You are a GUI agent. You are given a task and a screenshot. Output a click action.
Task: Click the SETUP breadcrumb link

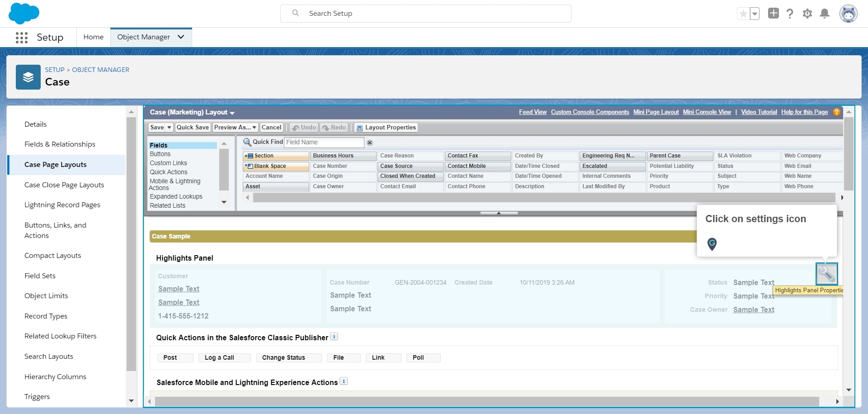[x=55, y=70]
